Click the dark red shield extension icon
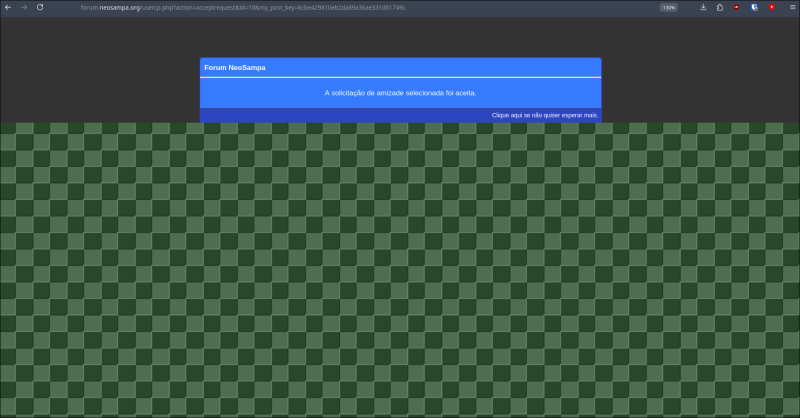800x418 pixels. [737, 7]
